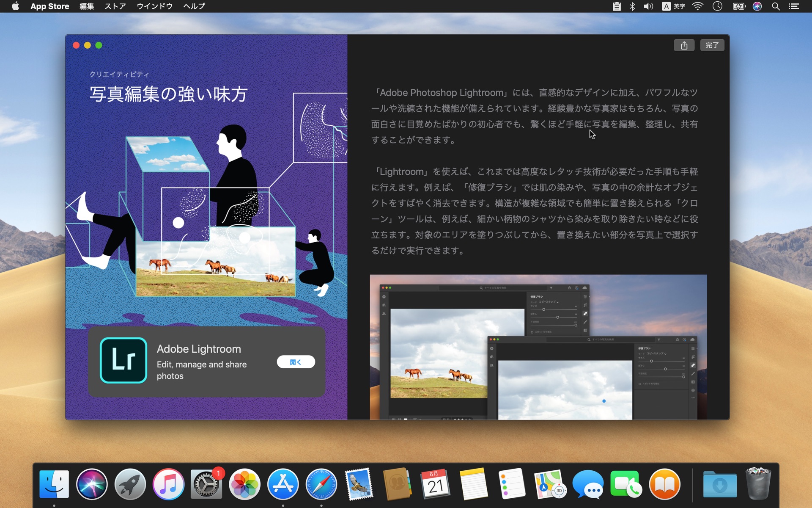Launch Siri from the Dock

click(92, 484)
